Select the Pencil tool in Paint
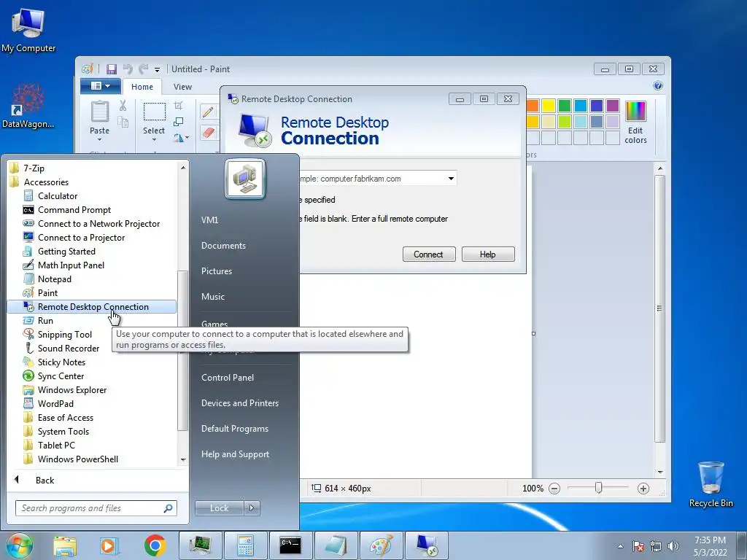Screen dimensions: 747x560 click(x=208, y=112)
